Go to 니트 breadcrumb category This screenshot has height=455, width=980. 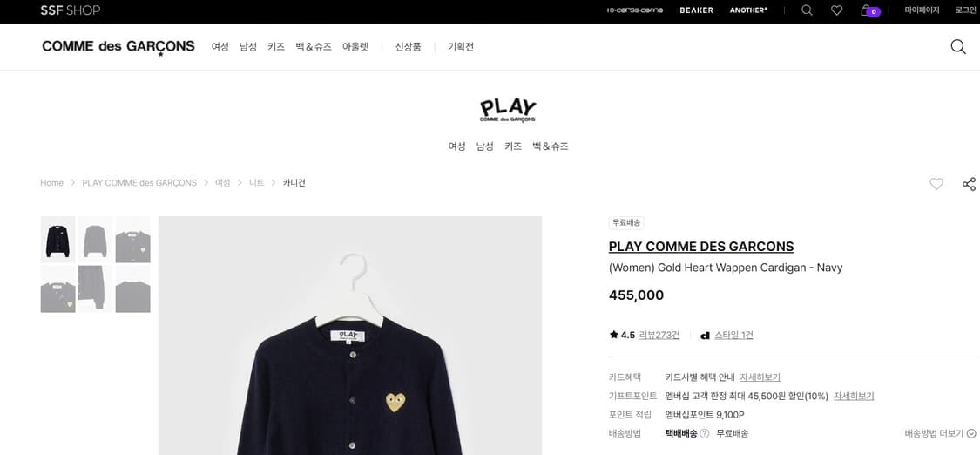(x=256, y=183)
